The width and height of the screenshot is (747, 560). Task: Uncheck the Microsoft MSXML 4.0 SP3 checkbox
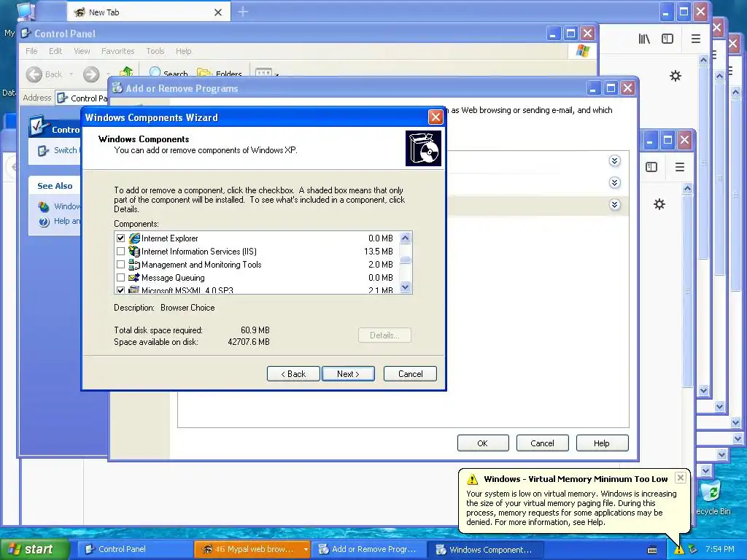click(x=120, y=290)
